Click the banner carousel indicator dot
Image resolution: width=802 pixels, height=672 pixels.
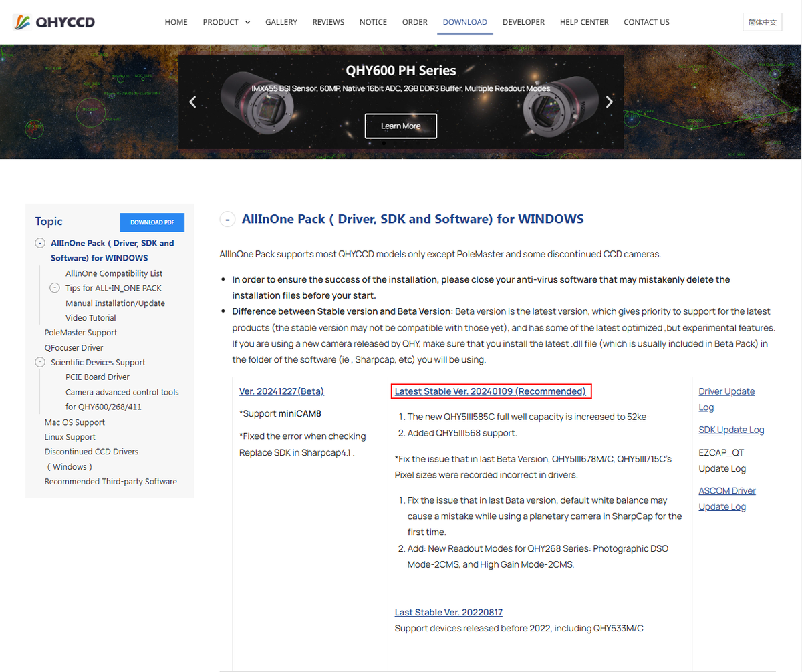pyautogui.click(x=383, y=143)
